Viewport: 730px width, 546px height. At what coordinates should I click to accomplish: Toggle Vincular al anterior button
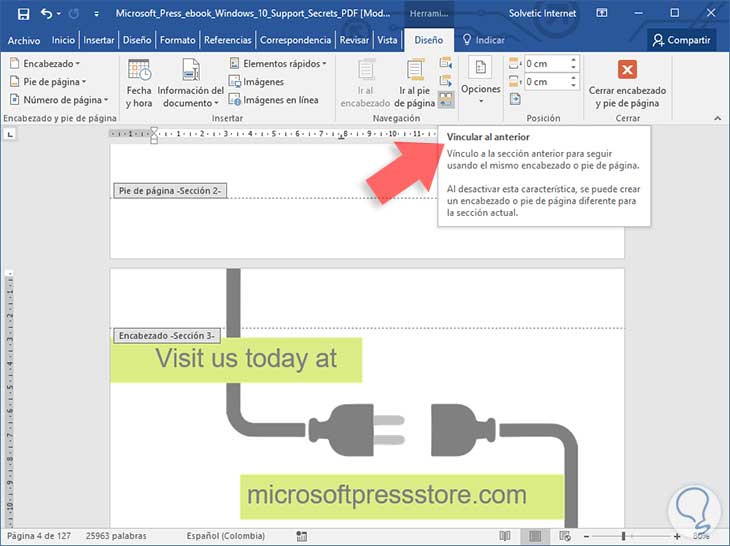(446, 99)
